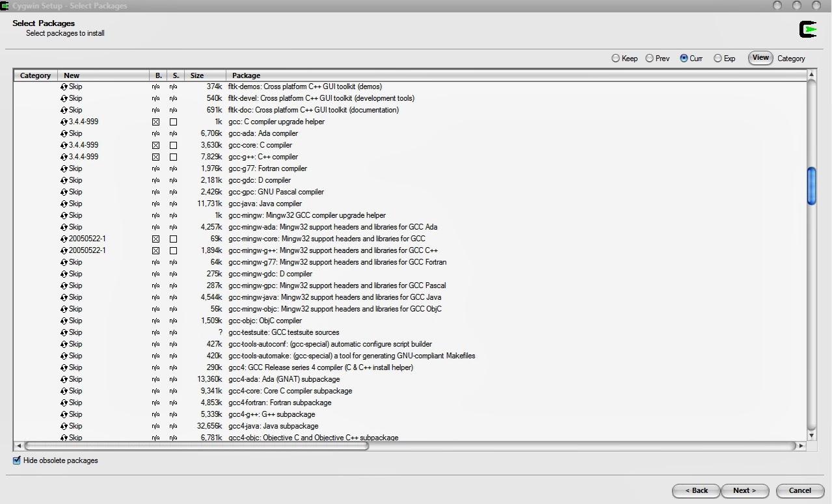
Task: Click cycle icon for gcc-gdc D compiler
Action: click(x=64, y=180)
